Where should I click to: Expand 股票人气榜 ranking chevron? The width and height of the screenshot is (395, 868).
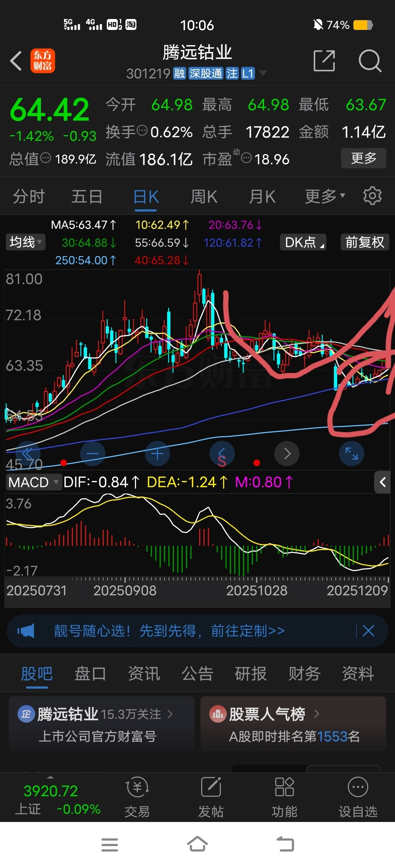(316, 714)
